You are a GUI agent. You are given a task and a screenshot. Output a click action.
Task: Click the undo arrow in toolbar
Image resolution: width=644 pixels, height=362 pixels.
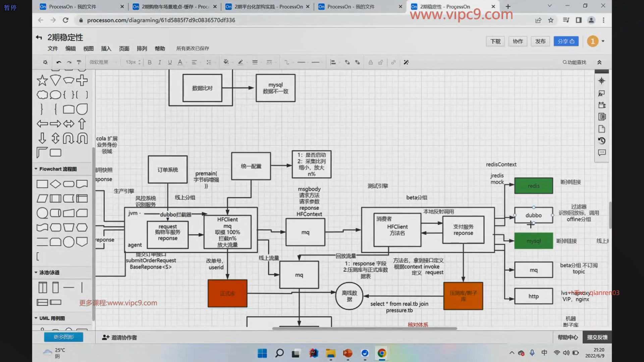click(59, 62)
